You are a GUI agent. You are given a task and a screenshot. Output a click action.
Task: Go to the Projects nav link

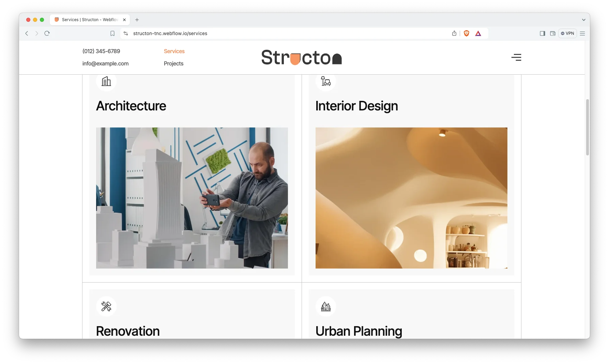(173, 63)
